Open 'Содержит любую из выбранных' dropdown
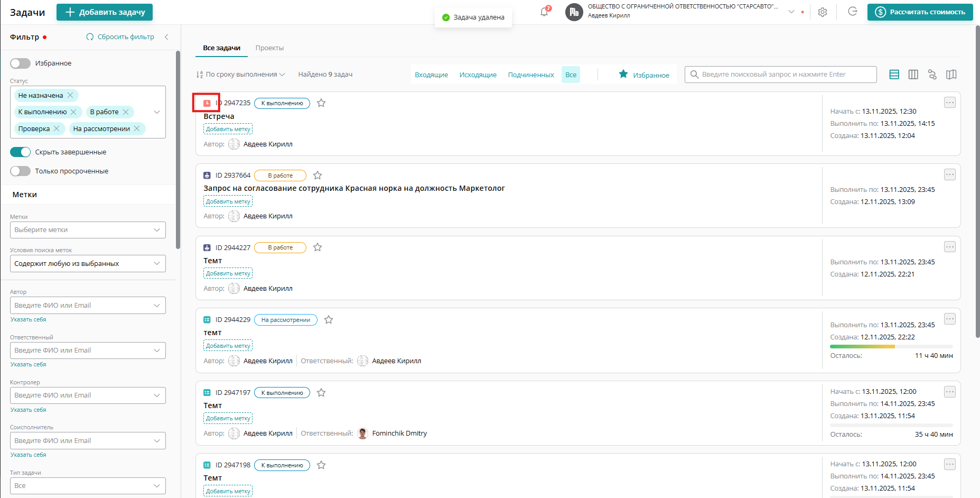The width and height of the screenshot is (980, 498). (x=88, y=264)
